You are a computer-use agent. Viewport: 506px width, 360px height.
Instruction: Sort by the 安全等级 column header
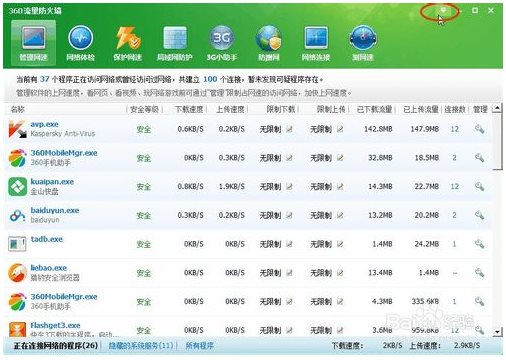144,109
